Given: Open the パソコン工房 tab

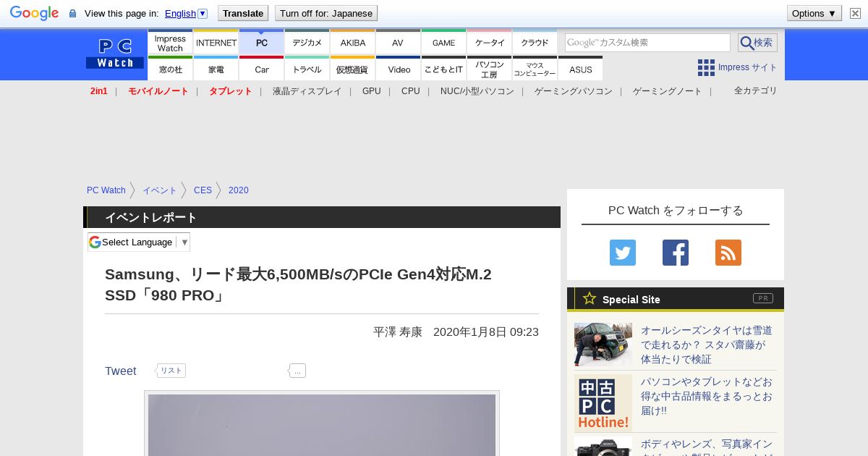Looking at the screenshot, I should click(x=490, y=69).
